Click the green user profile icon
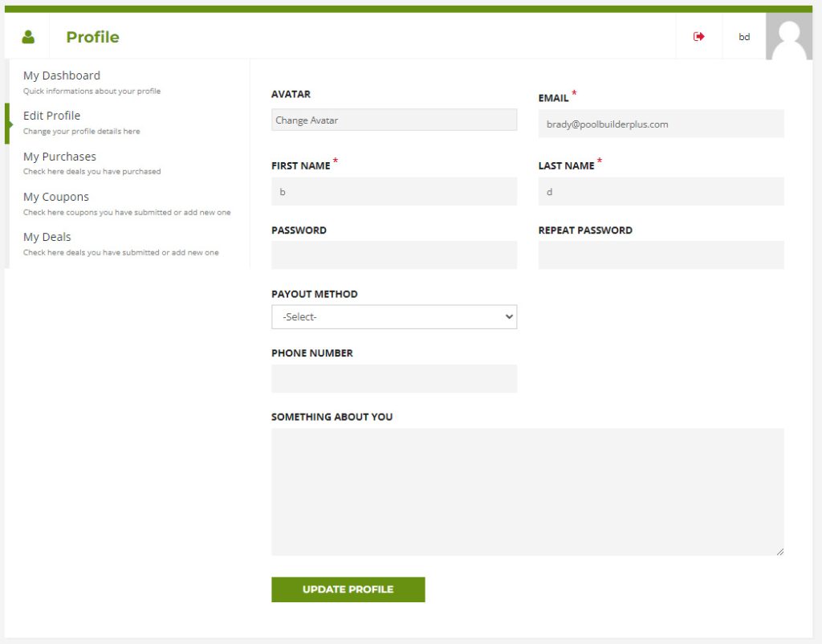This screenshot has height=644, width=822. point(28,37)
